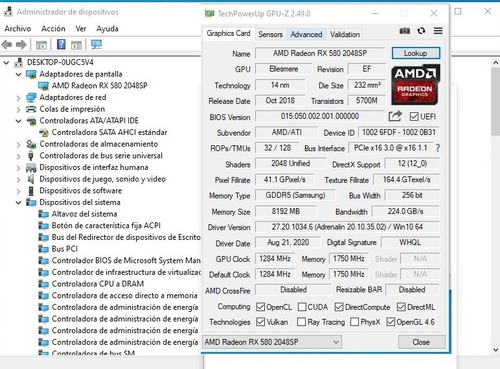The width and height of the screenshot is (500, 369).
Task: Expand the Dispositivos de interfaz humana node
Action: point(19,168)
